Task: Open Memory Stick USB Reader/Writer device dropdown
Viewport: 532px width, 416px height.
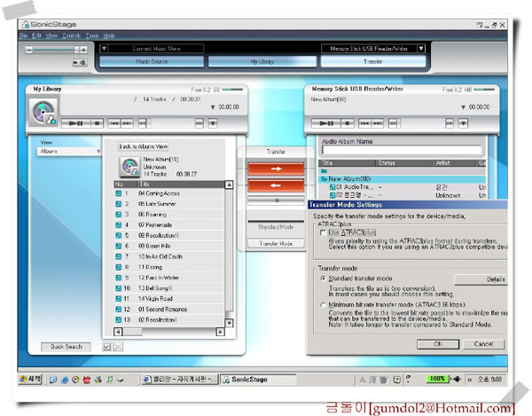Action: click(x=421, y=49)
